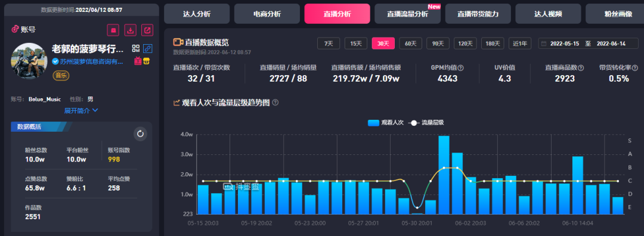
Task: Click the 带货转化率 value 0.5%
Action: coord(619,79)
